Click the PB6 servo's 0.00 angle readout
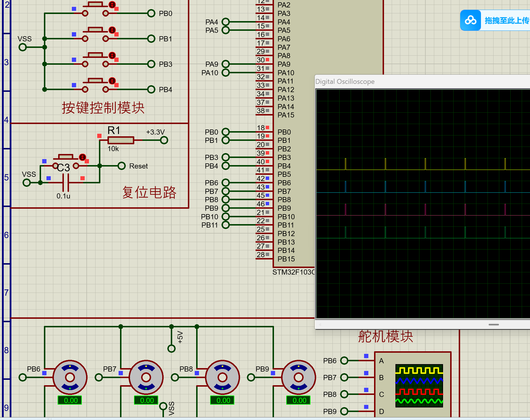530x420 pixels. click(x=70, y=400)
